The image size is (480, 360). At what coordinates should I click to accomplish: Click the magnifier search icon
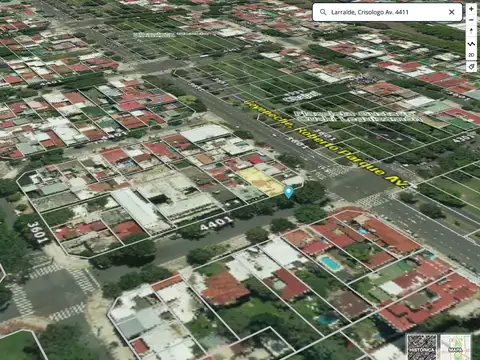click(323, 12)
